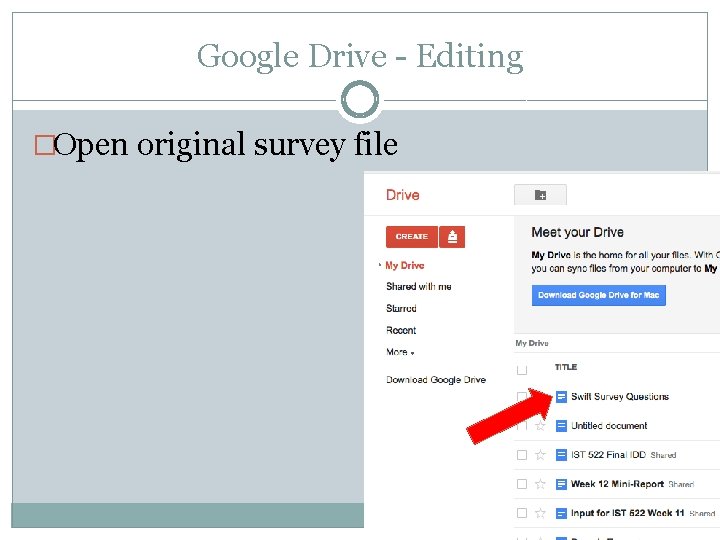This screenshot has width=720, height=540.
Task: Click the My Drive breadcrumb label above list
Action: click(532, 343)
